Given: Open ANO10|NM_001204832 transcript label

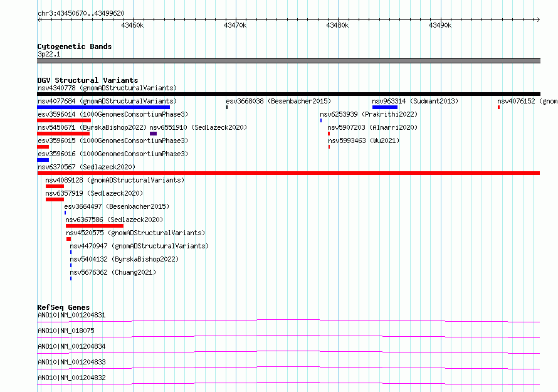Looking at the screenshot, I should point(71,378).
